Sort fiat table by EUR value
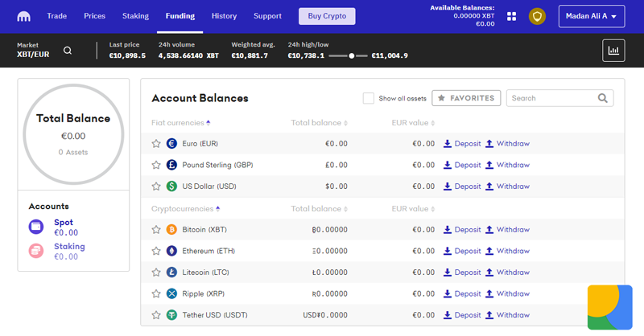Image resolution: width=644 pixels, height=336 pixels. click(413, 123)
